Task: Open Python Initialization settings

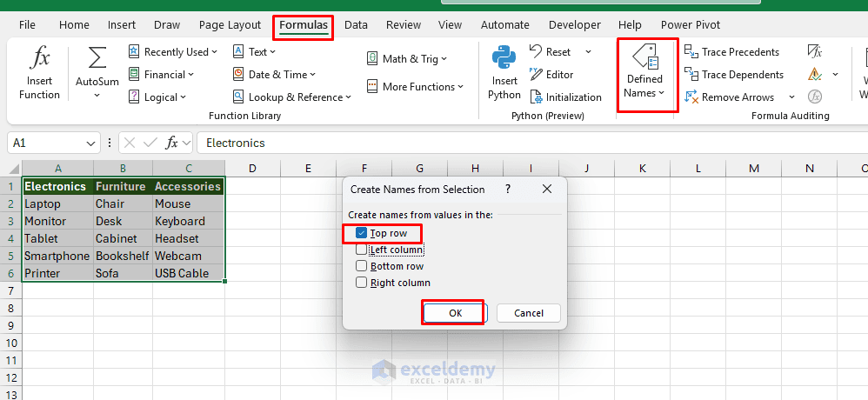Action: tap(565, 97)
